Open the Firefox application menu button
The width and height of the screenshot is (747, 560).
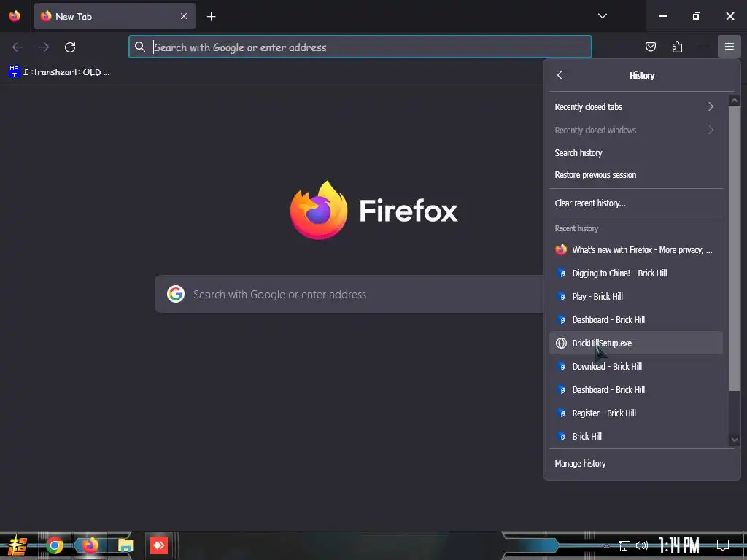pos(729,47)
